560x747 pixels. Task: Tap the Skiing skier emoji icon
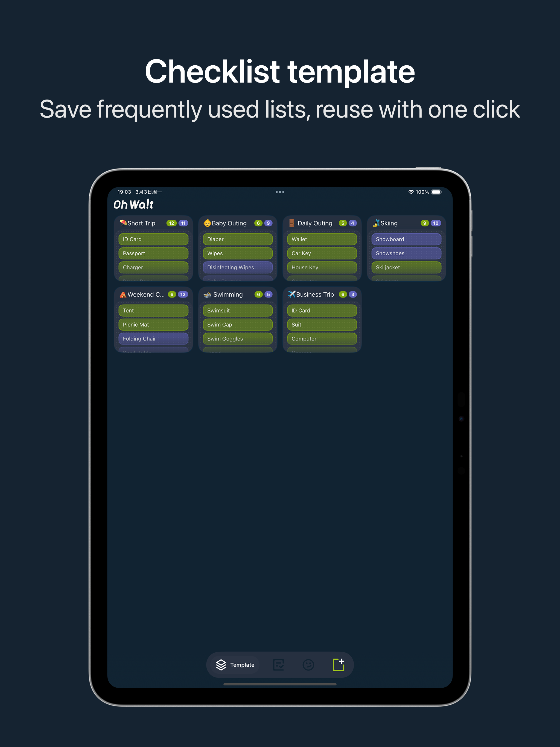click(x=376, y=223)
